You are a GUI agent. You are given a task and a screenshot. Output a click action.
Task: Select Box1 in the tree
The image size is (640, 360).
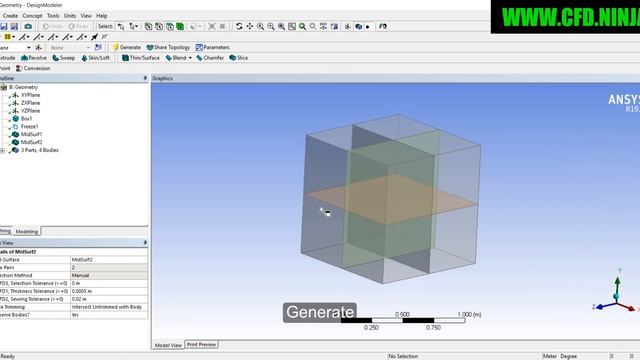coord(26,119)
